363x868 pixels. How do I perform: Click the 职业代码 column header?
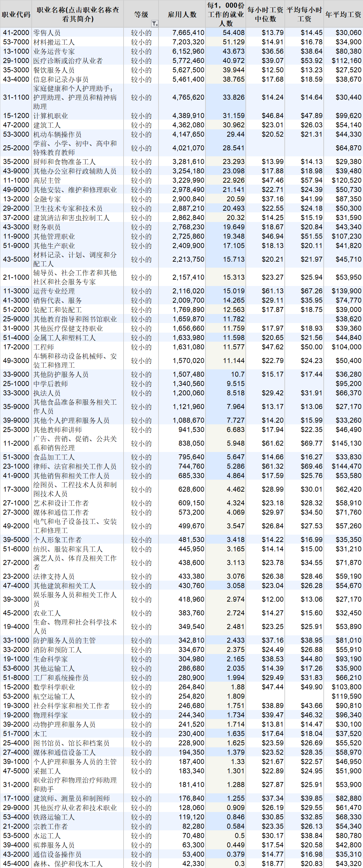[16, 14]
